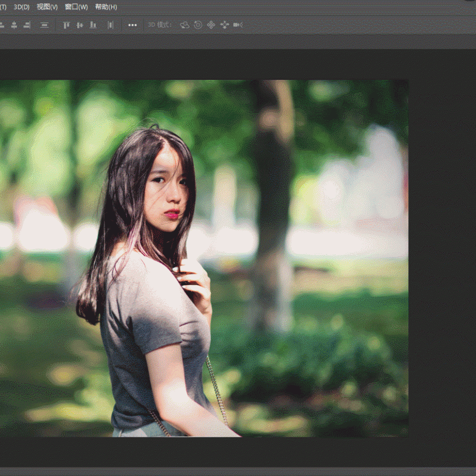This screenshot has width=476, height=476.
Task: Open the 窗口(W) window menu
Action: click(x=76, y=7)
